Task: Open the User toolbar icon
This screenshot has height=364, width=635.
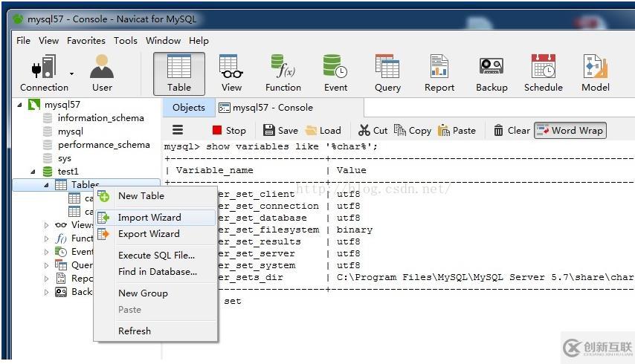Action: [x=102, y=74]
